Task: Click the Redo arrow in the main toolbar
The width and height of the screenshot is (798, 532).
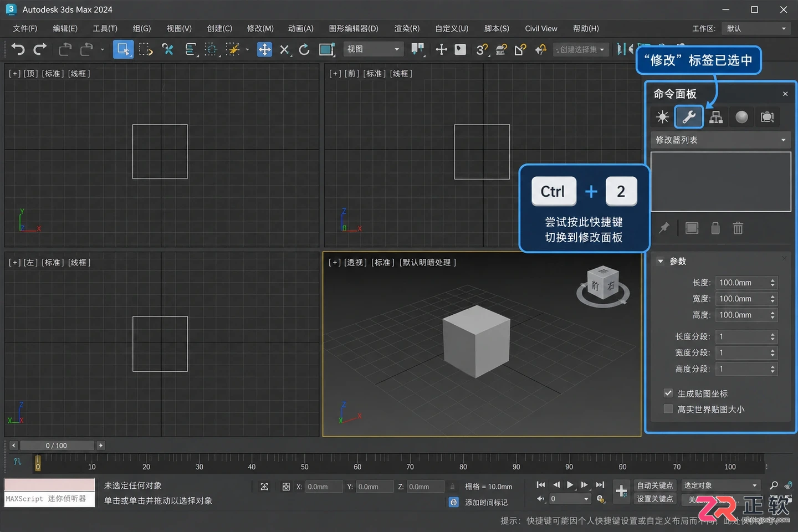Action: [40, 49]
